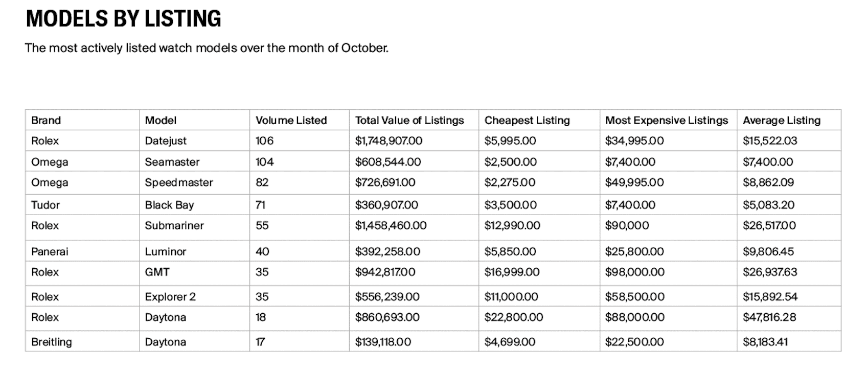868x371 pixels.
Task: Select the Seamaster model cell
Action: point(172,162)
